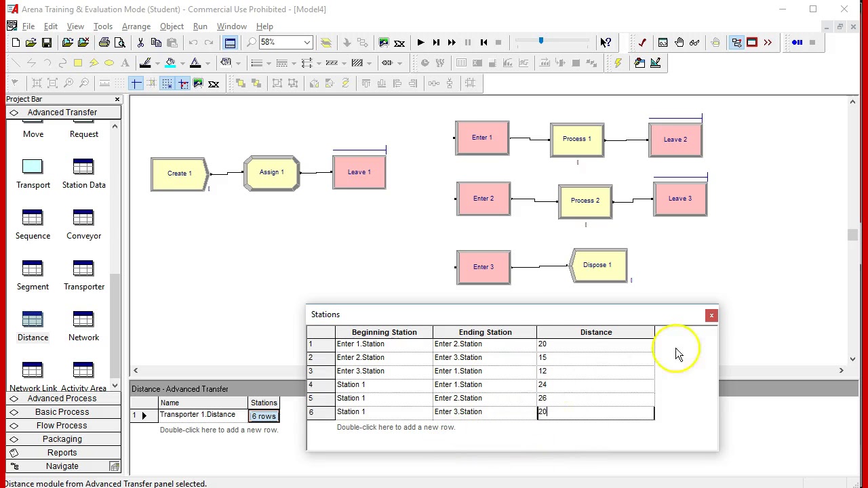
Task: Check model with red checkmark icon
Action: [642, 43]
